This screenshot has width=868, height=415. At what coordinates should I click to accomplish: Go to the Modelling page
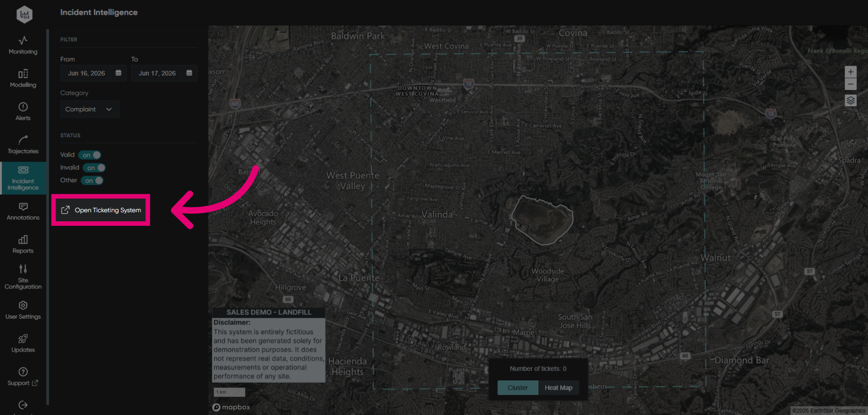coord(23,78)
